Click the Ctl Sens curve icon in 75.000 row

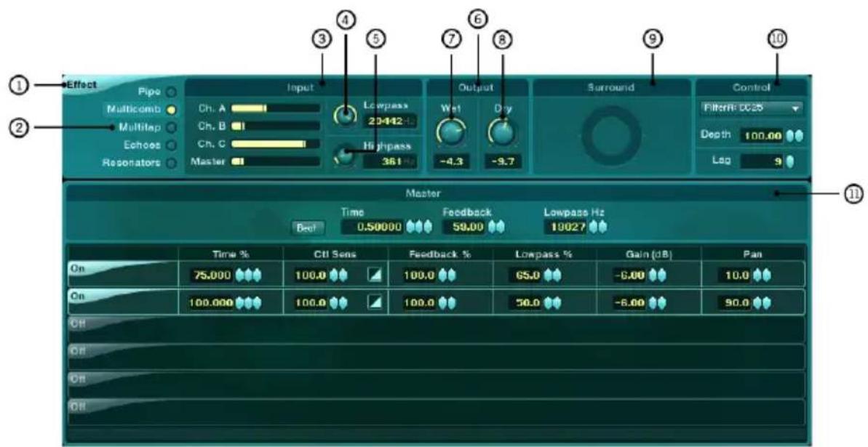point(375,275)
